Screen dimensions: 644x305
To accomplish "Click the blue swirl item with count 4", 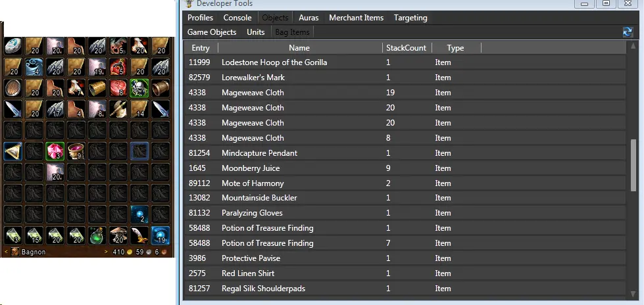I will point(34,66).
